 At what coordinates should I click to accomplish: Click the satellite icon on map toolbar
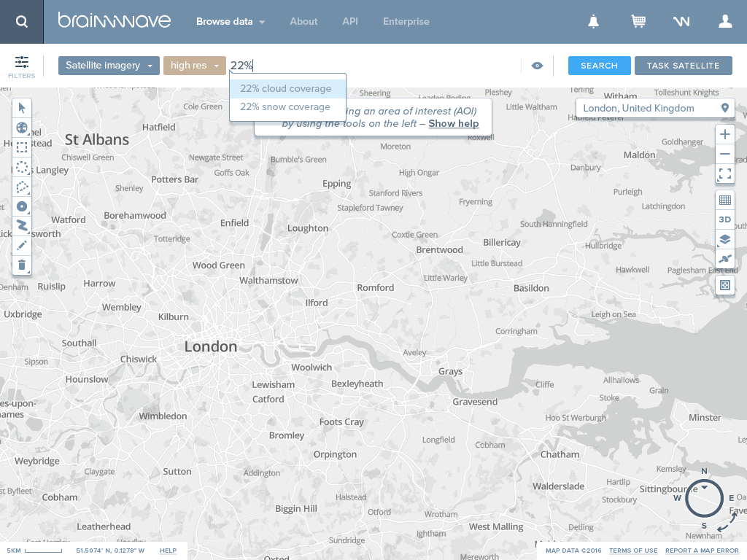click(x=724, y=259)
